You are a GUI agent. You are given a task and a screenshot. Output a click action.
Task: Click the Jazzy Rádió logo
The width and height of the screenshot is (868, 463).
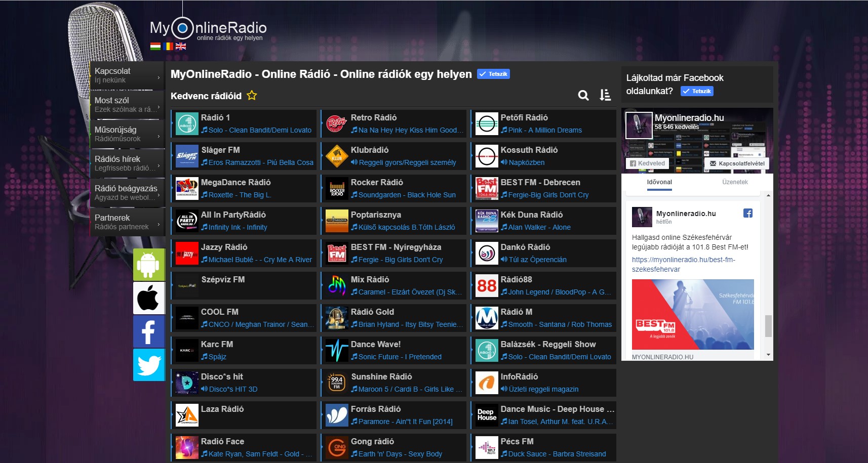[187, 254]
